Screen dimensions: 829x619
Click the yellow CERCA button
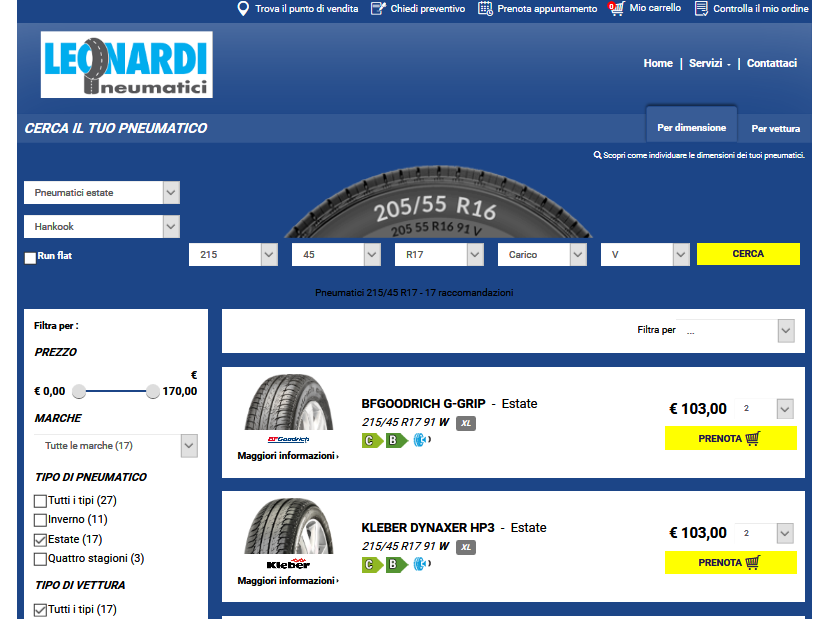[x=748, y=254]
